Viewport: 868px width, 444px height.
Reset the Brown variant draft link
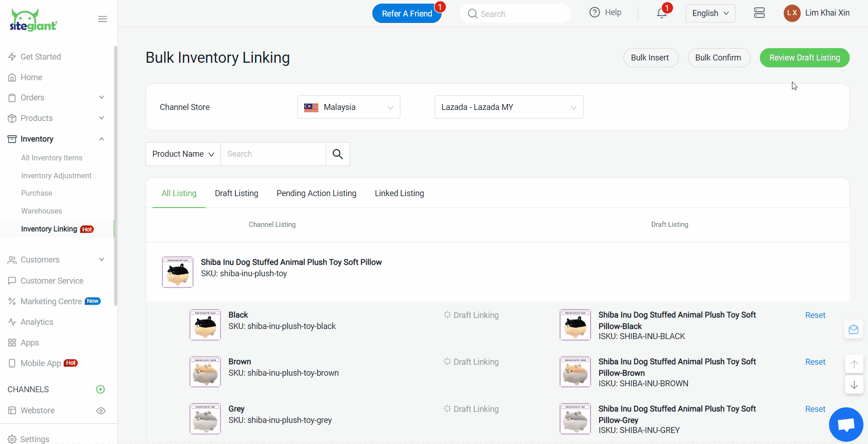pyautogui.click(x=815, y=362)
